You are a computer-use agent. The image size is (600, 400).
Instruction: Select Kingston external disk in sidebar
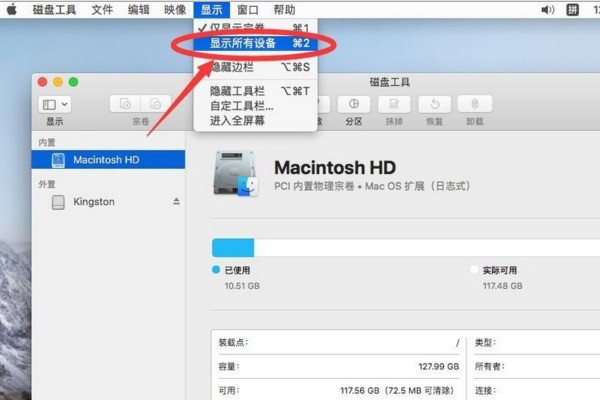[x=108, y=202]
